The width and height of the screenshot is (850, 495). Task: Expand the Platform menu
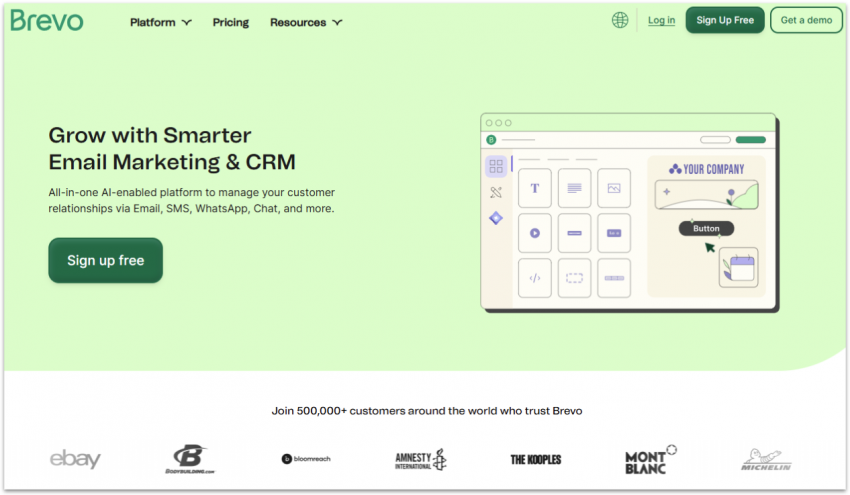click(x=160, y=22)
